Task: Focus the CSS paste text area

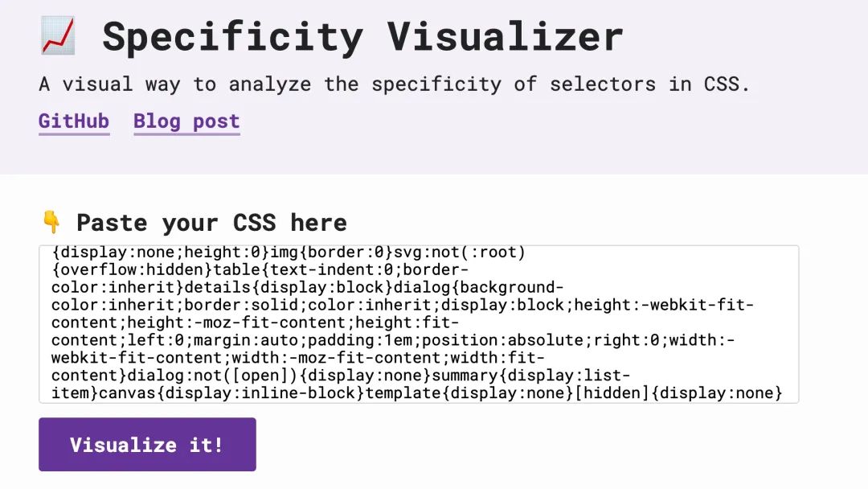Action: [x=418, y=323]
